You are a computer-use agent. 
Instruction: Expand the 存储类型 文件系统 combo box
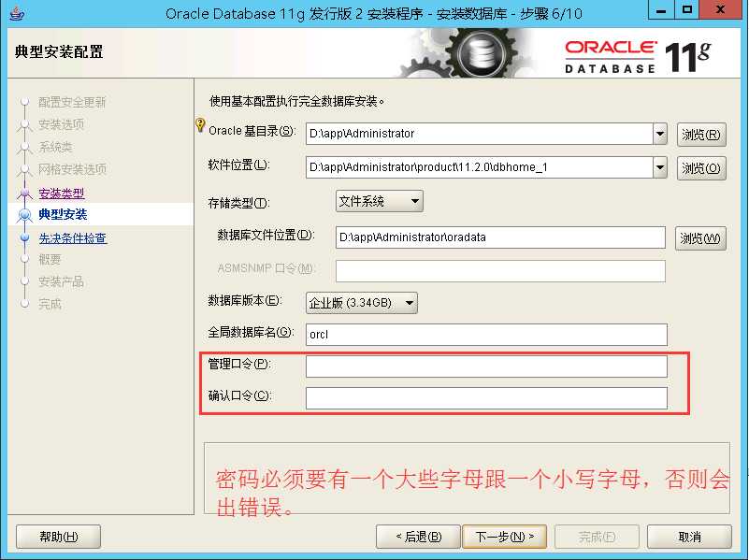380,201
